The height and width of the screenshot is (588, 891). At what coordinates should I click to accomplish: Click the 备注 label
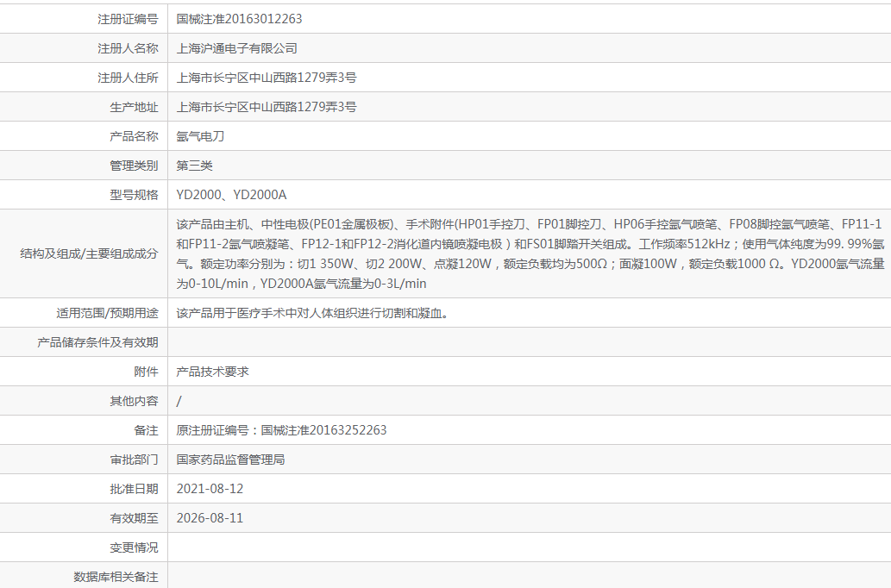pos(146,430)
